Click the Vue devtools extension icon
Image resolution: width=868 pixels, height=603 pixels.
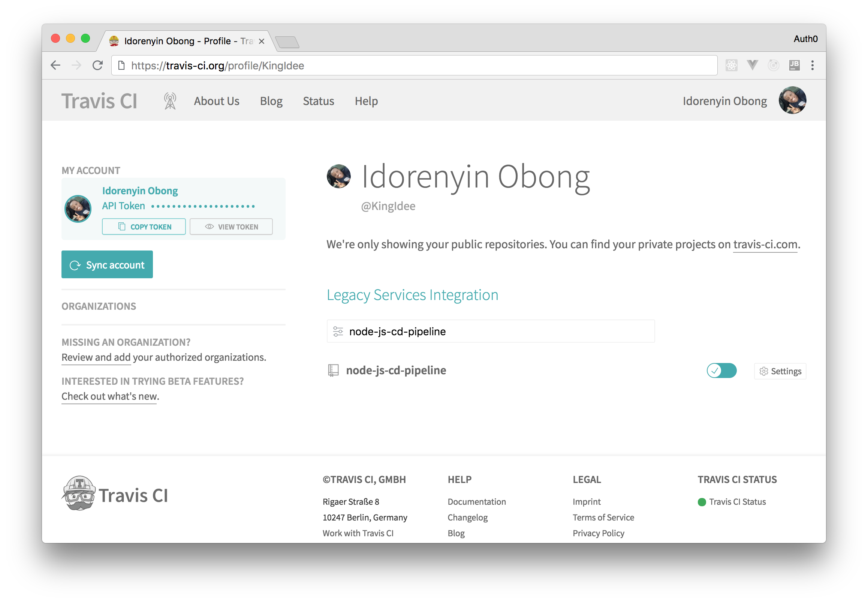coord(752,65)
